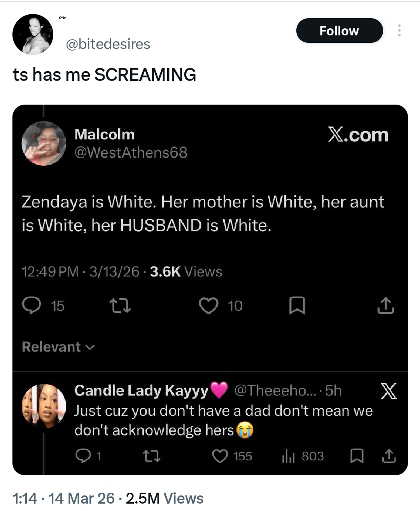Reply to Candle Lady Kayyy's comment
The image size is (420, 511).
tap(82, 456)
